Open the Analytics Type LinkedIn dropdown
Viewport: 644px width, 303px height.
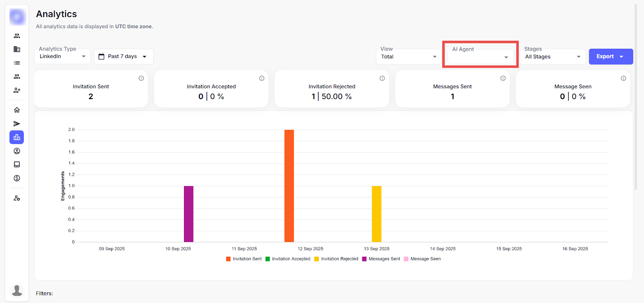click(62, 56)
